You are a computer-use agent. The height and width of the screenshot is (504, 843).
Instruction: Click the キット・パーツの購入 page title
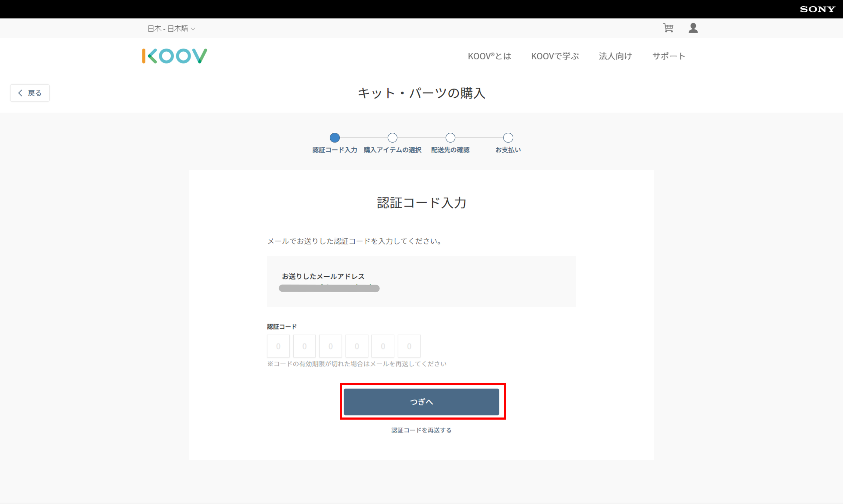(421, 93)
